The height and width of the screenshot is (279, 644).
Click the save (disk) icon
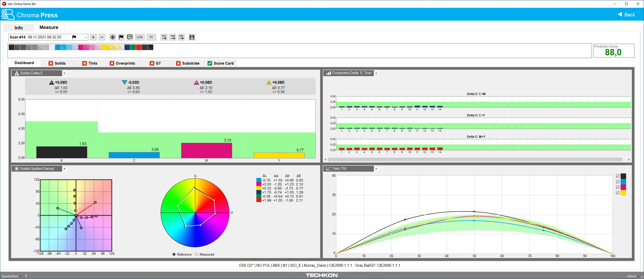[x=192, y=37]
